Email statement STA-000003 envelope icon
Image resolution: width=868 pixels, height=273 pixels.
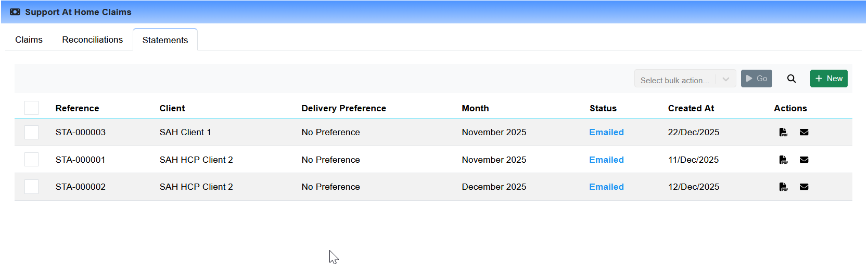(804, 132)
